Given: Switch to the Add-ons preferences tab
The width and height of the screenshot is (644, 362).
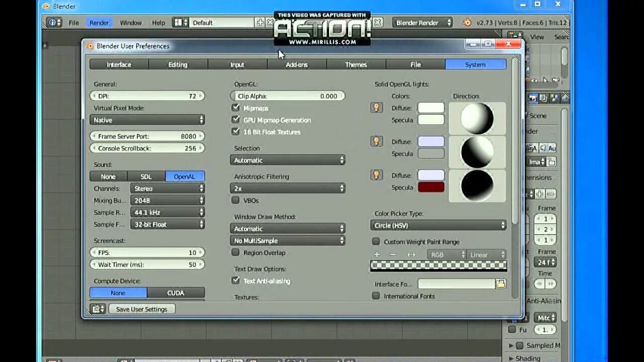Looking at the screenshot, I should pos(297,64).
